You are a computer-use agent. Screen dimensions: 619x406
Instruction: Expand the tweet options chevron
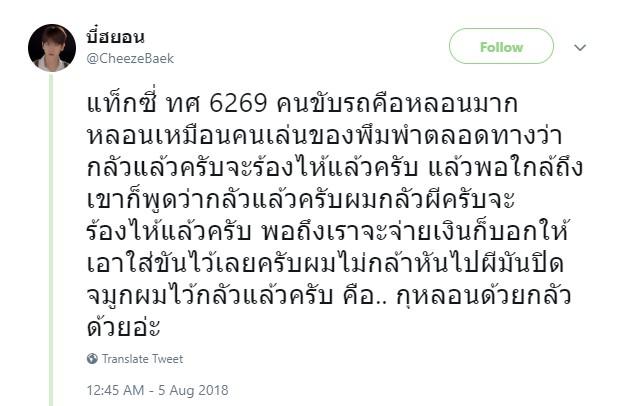pos(580,48)
